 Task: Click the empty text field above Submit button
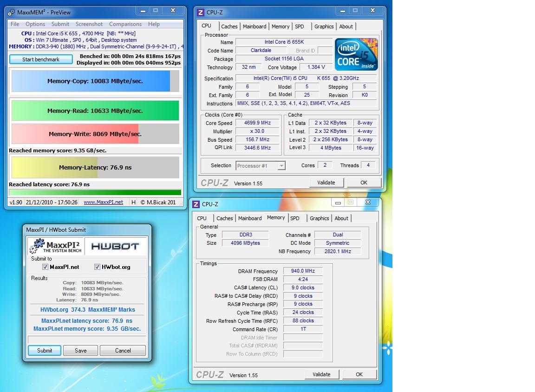tap(87, 340)
